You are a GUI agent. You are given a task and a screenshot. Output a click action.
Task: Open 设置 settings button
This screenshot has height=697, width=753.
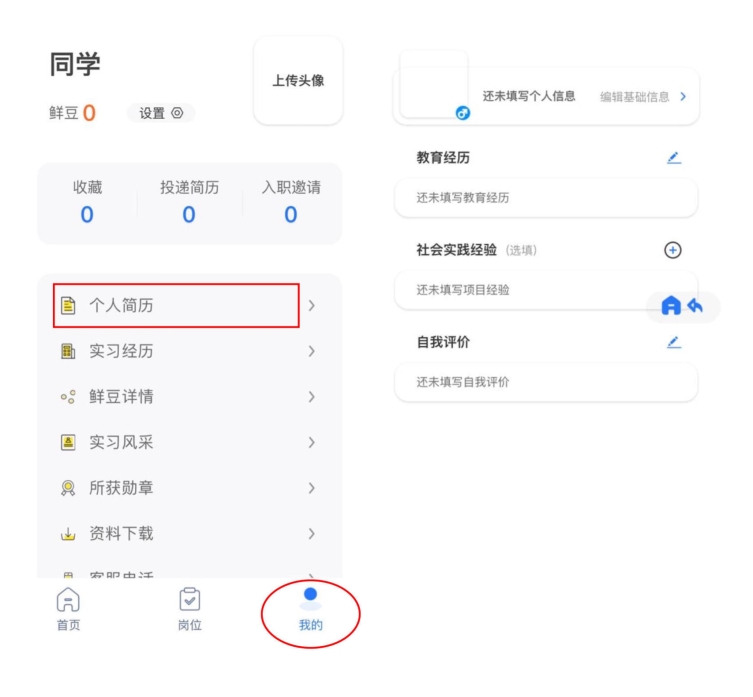coord(161,113)
